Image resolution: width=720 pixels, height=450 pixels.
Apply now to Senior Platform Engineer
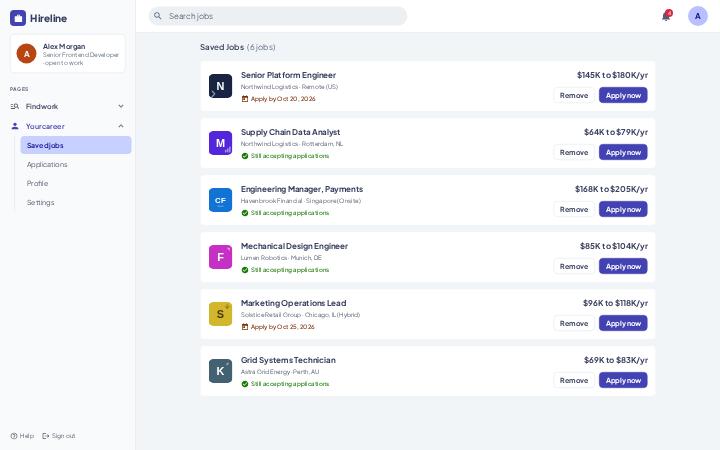tap(623, 95)
